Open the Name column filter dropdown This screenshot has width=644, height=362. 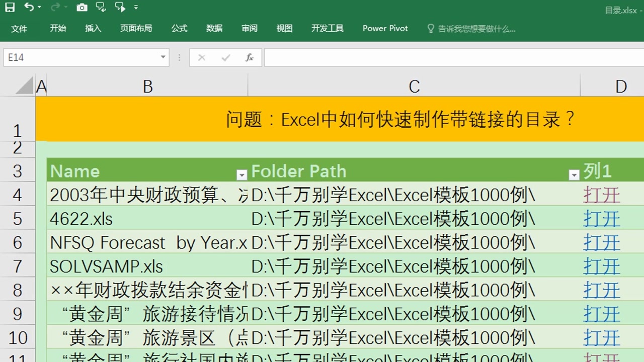coord(242,175)
